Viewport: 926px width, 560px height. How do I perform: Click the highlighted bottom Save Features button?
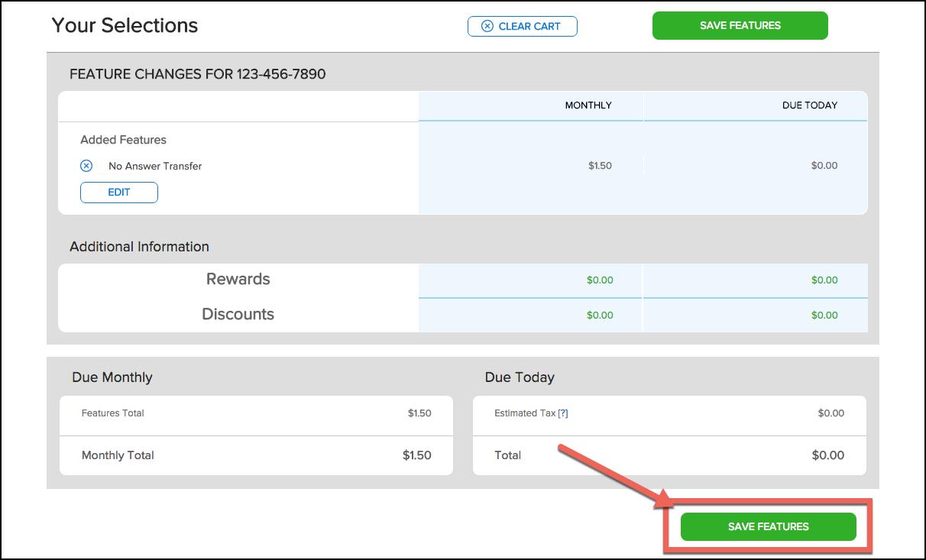pyautogui.click(x=768, y=526)
